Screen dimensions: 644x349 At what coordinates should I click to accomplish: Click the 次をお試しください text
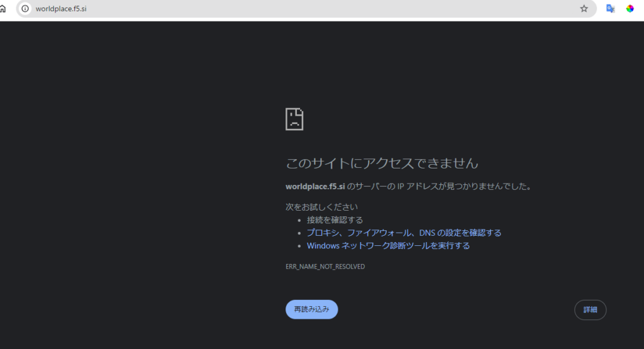point(321,207)
